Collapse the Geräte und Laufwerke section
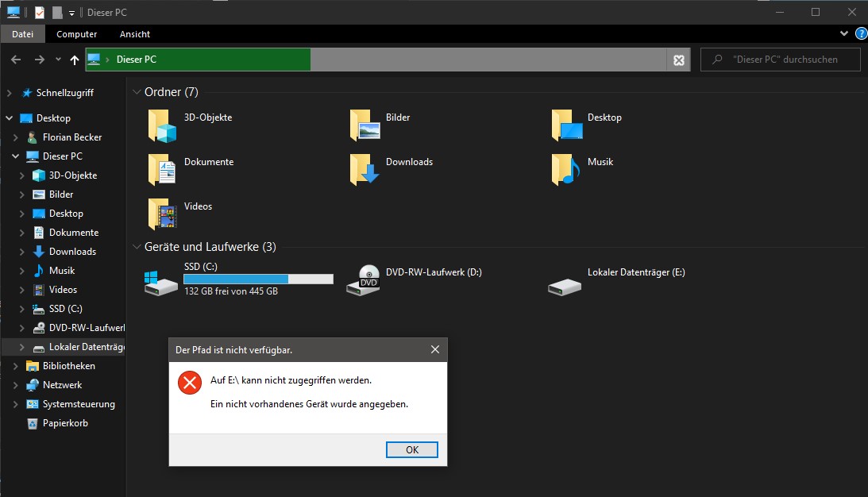Viewport: 868px width, 497px height. tap(137, 247)
